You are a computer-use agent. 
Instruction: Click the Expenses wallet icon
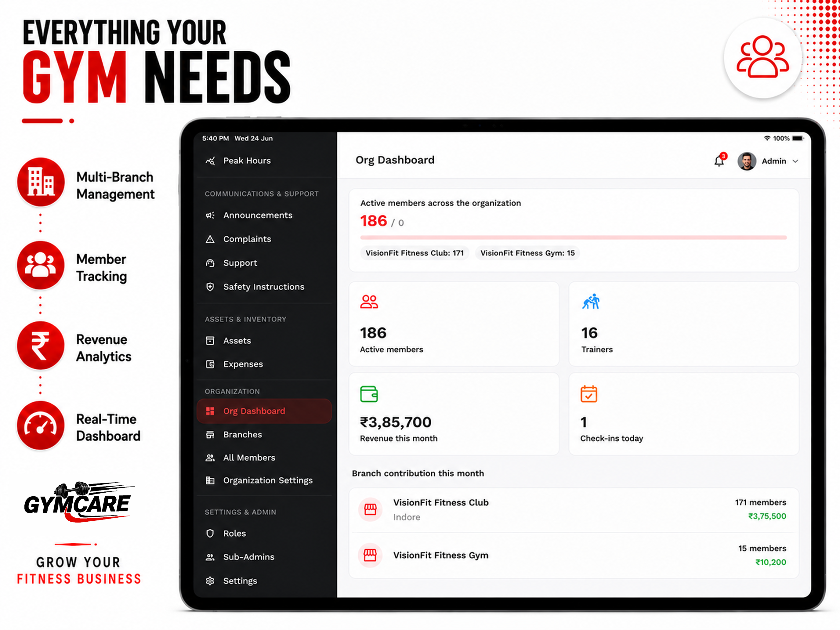[x=210, y=364]
